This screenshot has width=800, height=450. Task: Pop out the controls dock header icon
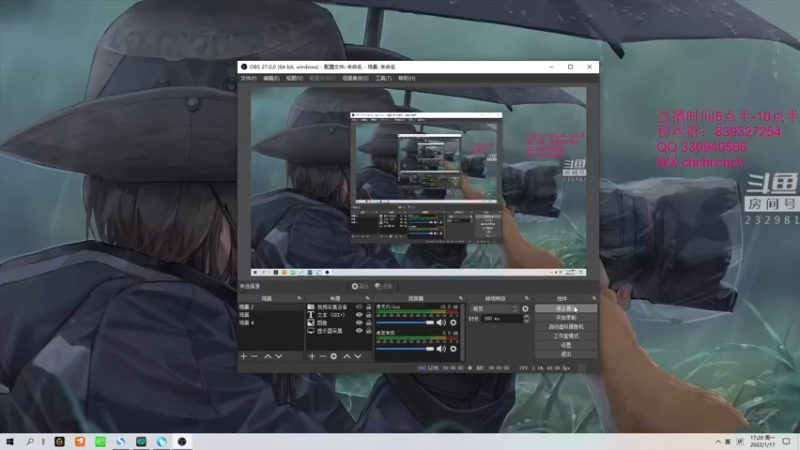594,298
